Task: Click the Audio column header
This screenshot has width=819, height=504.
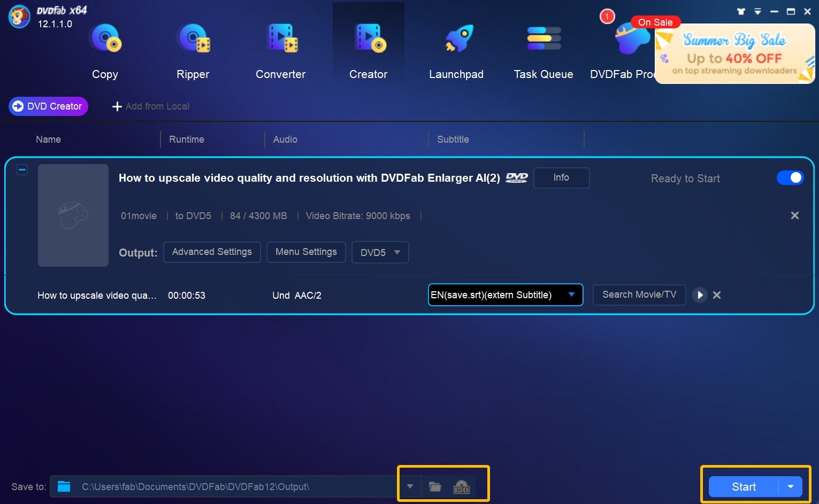Action: (x=285, y=139)
